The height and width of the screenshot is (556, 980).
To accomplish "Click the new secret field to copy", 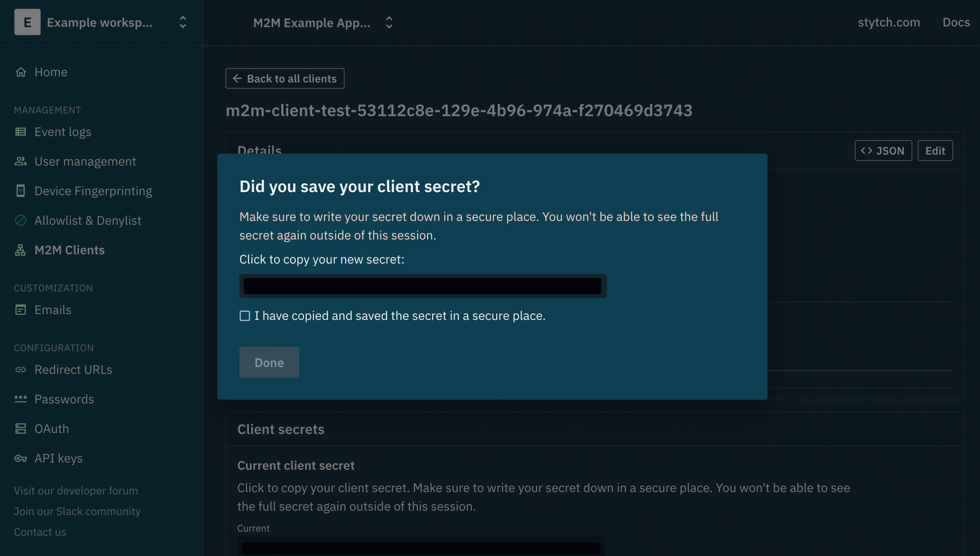I will tap(423, 286).
